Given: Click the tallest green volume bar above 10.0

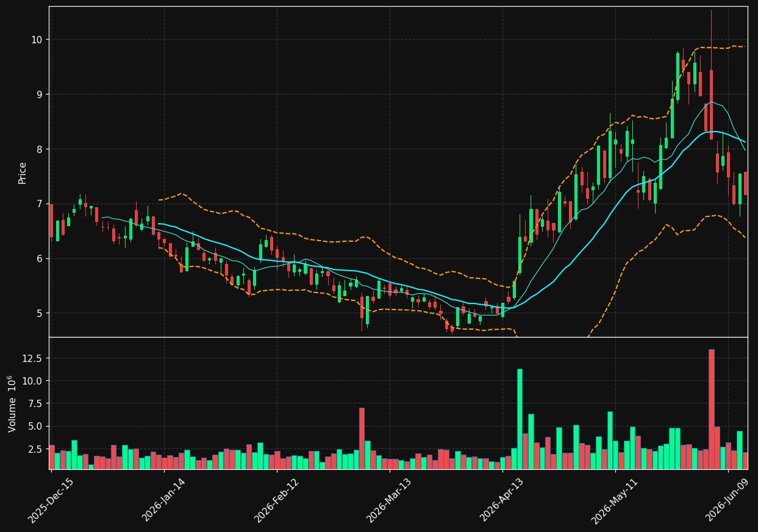Looking at the screenshot, I should click(x=520, y=419).
